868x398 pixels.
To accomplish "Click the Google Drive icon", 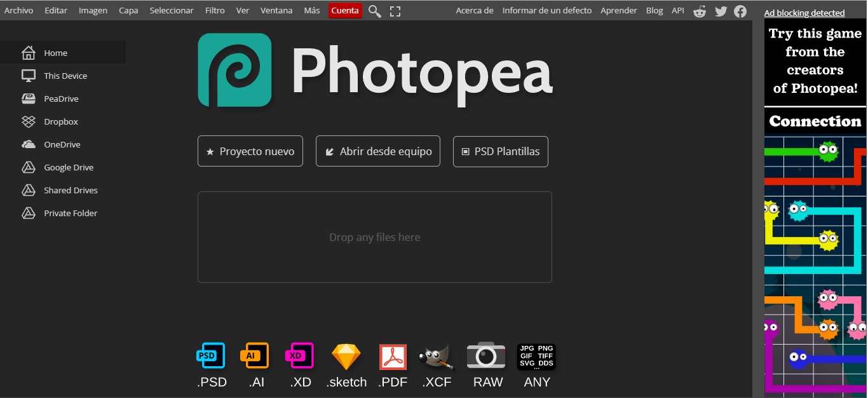I will point(29,167).
